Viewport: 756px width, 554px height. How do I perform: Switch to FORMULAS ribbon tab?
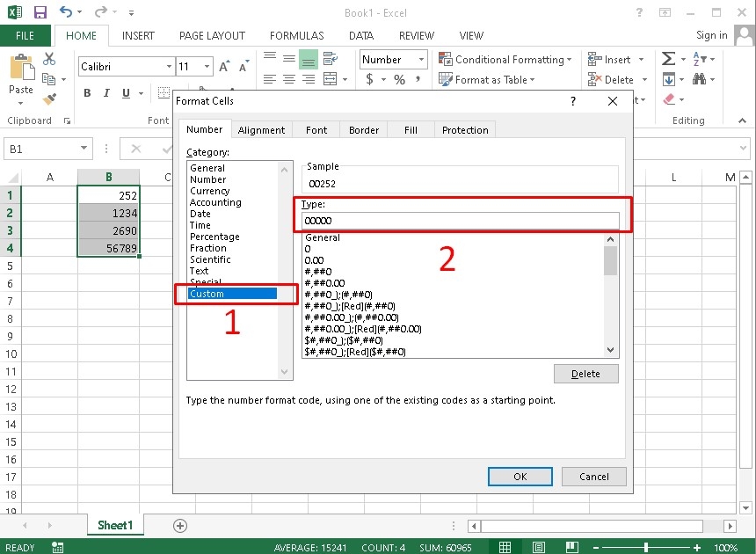(296, 36)
